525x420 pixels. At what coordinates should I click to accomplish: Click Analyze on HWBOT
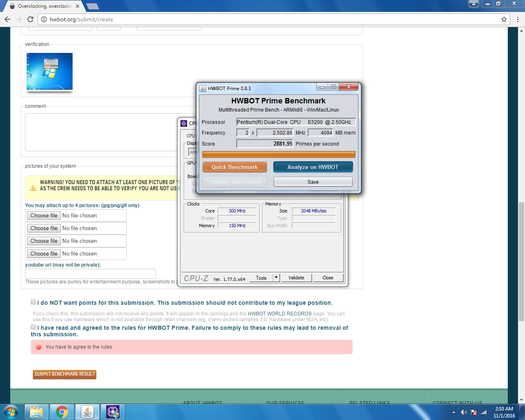pos(313,167)
